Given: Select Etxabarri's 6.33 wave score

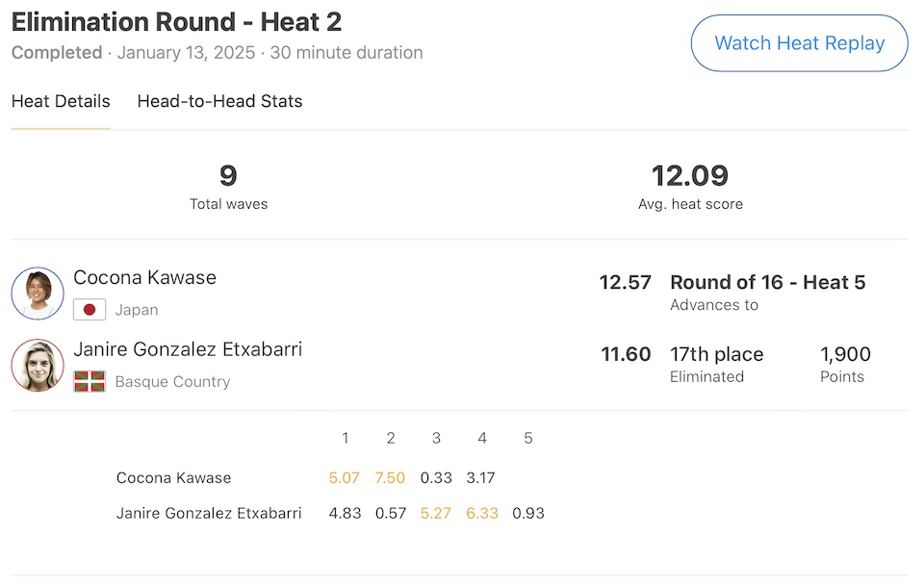Looking at the screenshot, I should pos(482,514).
